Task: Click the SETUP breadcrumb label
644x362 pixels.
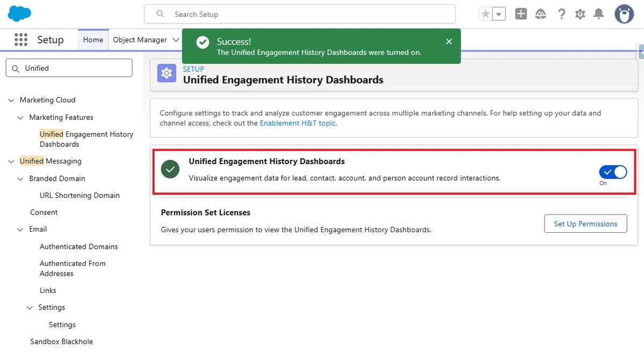Action: (194, 69)
